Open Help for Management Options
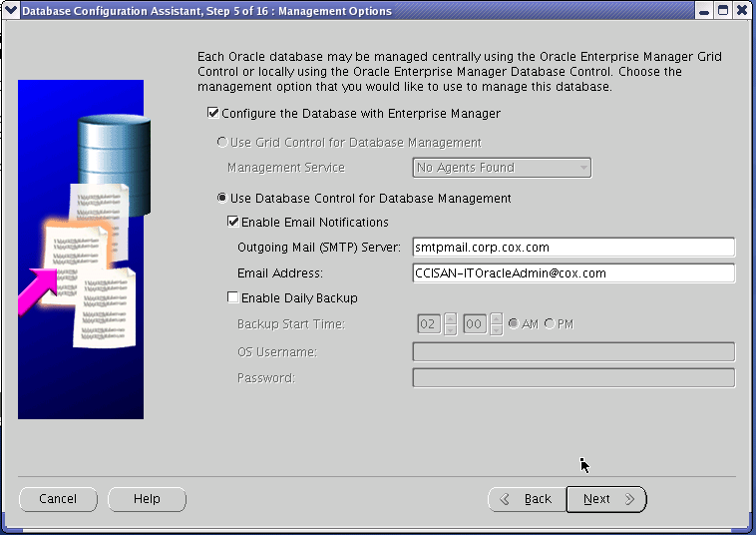The image size is (756, 535). [147, 499]
